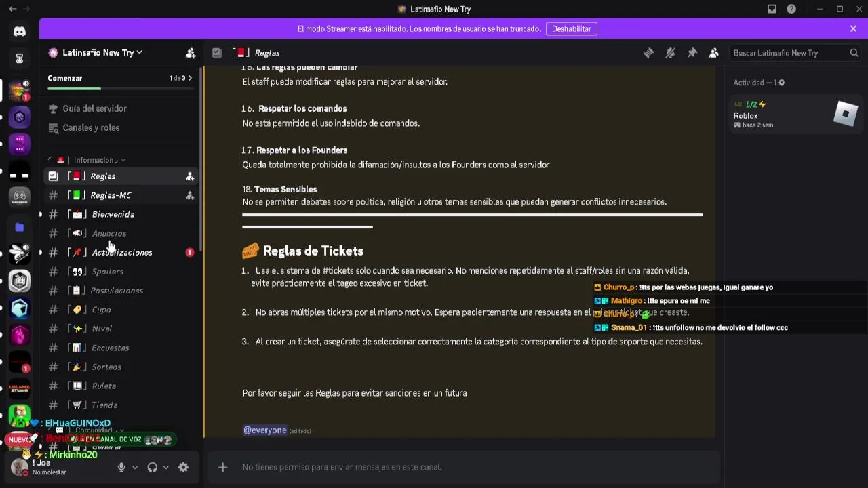Dismiss the Streamer mode banner

853,28
